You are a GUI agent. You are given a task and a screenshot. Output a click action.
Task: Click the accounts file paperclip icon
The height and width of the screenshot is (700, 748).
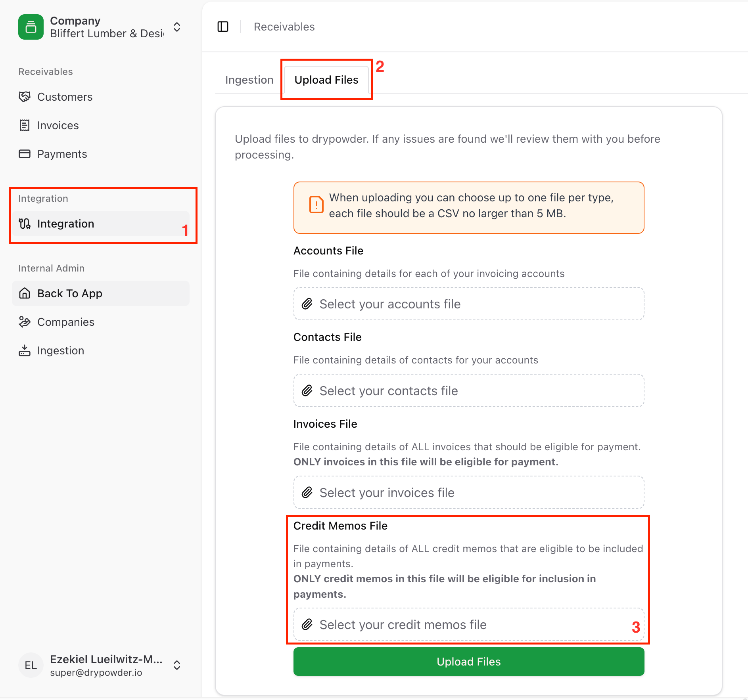pos(307,304)
